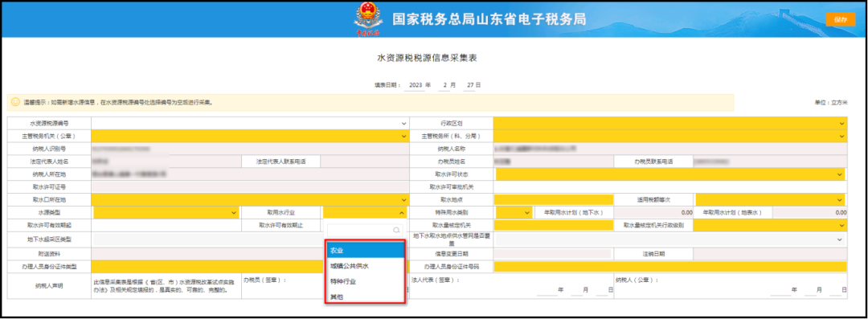
Task: Open the 适用税额等次 dropdown
Action: (771, 199)
